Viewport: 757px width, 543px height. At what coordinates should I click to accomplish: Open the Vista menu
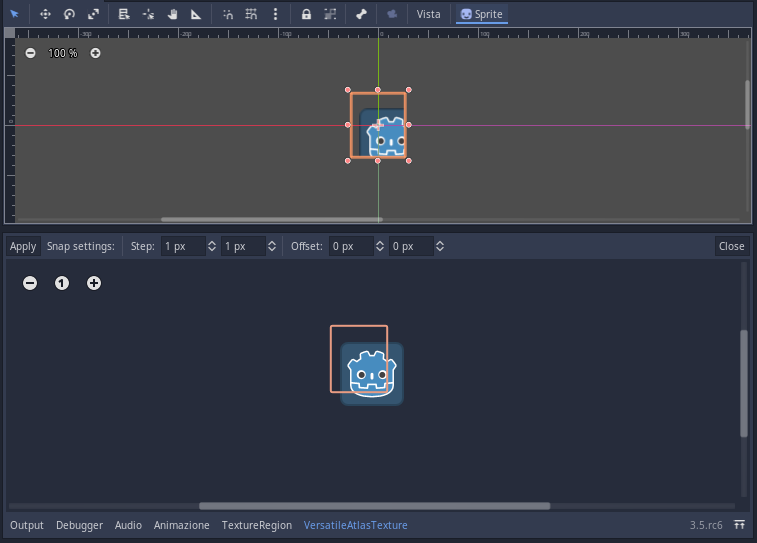click(428, 14)
